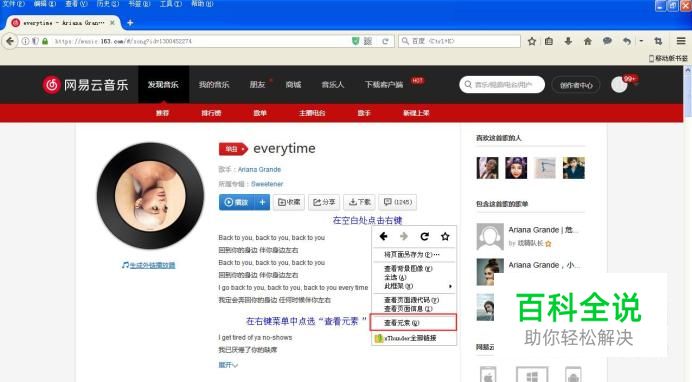Open 主播电台 in the red sub-navigation
Image resolution: width=692 pixels, height=382 pixels.
point(312,113)
